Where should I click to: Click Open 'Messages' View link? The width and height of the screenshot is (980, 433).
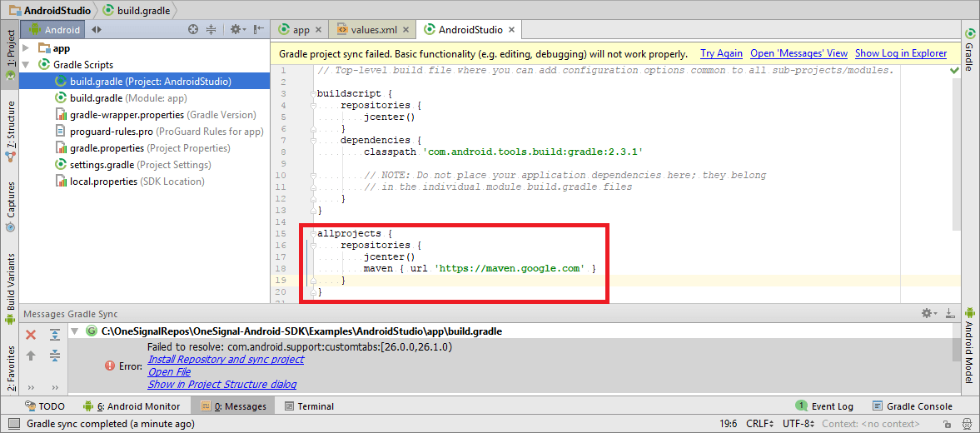798,54
